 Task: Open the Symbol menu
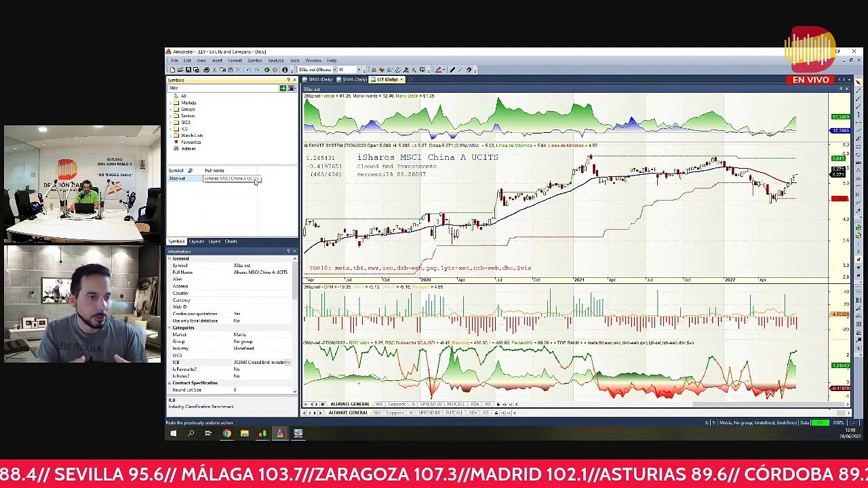255,60
